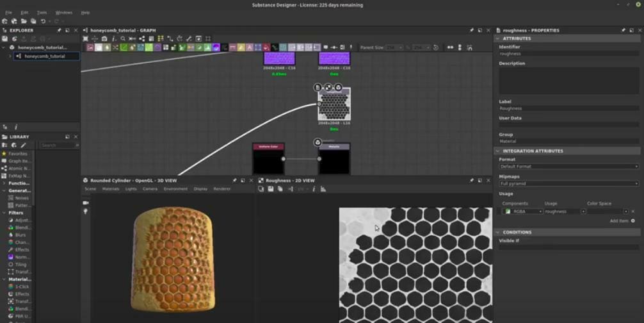Open the File menu
Image resolution: width=644 pixels, height=323 pixels.
(x=8, y=13)
